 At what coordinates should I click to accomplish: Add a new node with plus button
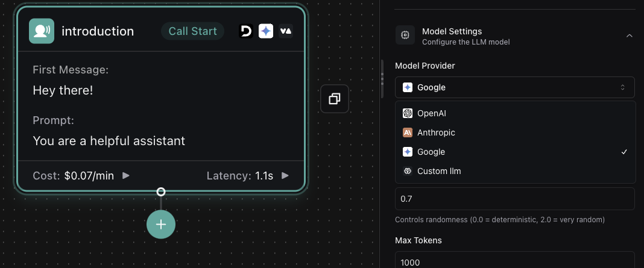(x=161, y=224)
